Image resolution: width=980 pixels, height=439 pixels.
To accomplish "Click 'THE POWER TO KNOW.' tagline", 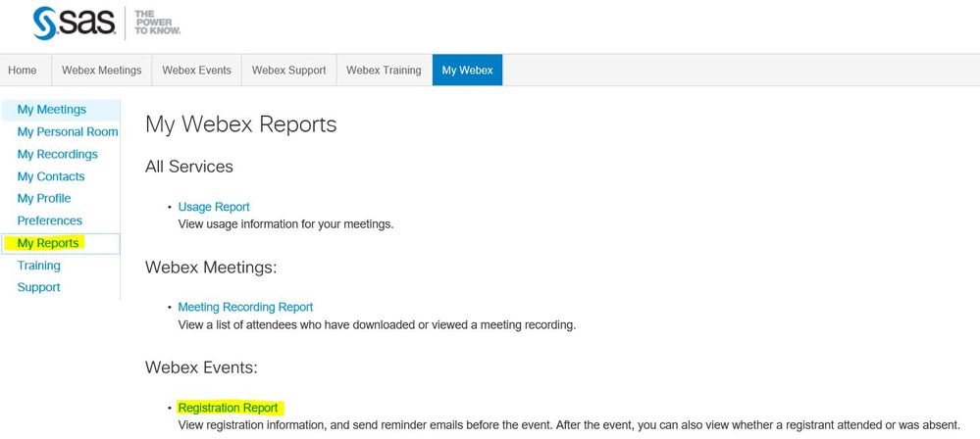I will click(158, 23).
